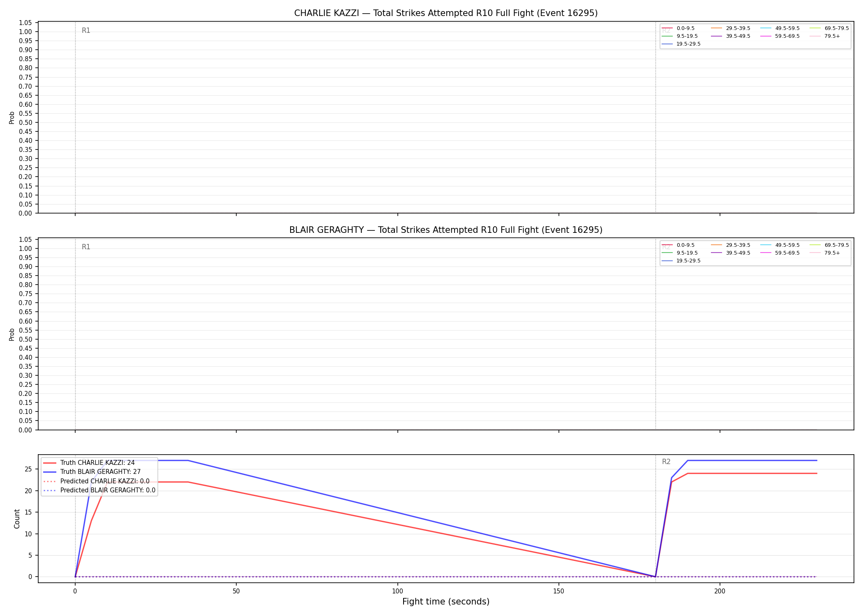Select '19.5-29.5' legend entry in Charlie Kazzi chart
The width and height of the screenshot is (863, 616).
(681, 44)
